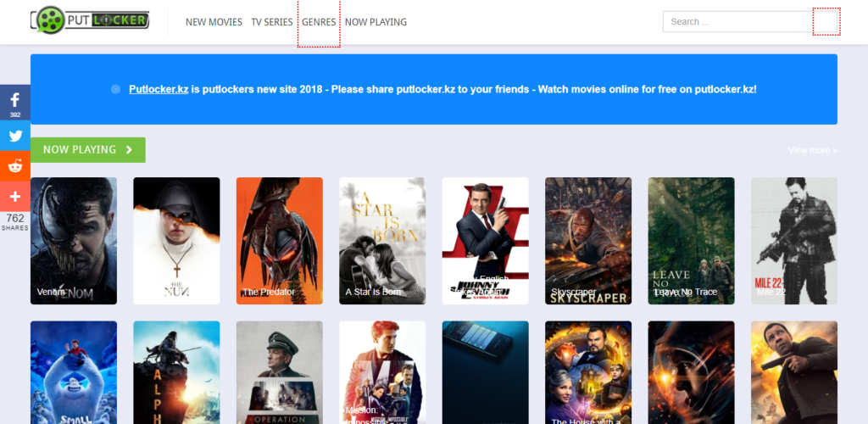Open the Mile 22 movie poster

click(794, 241)
